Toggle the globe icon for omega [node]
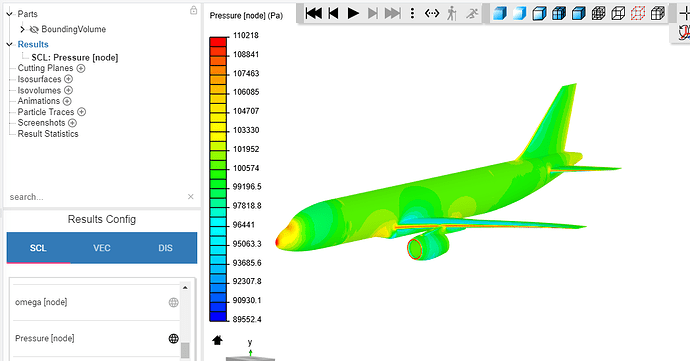The image size is (690, 361). tap(174, 302)
